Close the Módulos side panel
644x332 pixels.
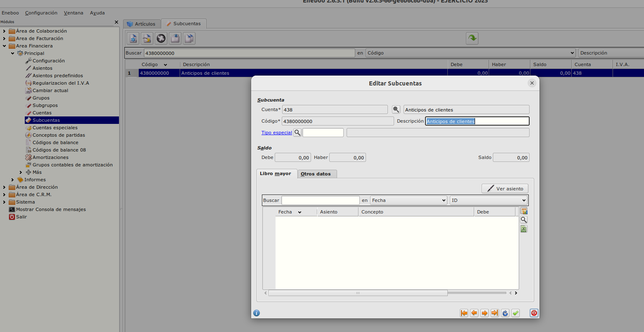point(116,22)
